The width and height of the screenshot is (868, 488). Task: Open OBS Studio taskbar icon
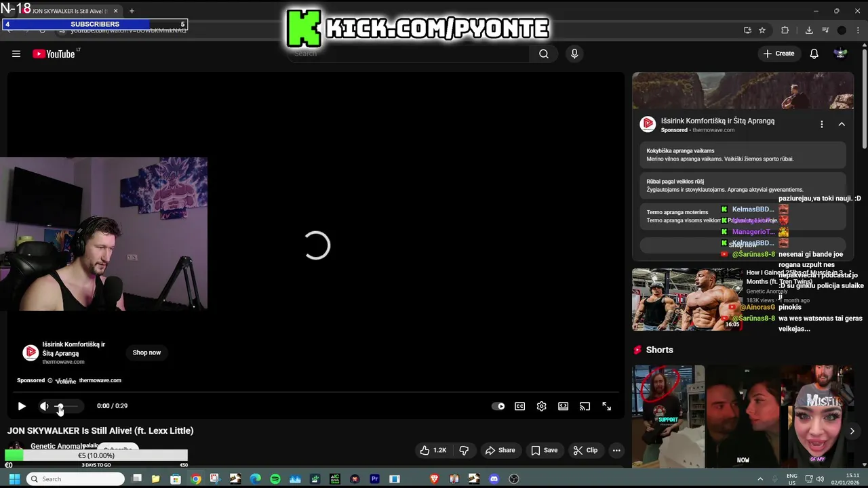tap(513, 479)
